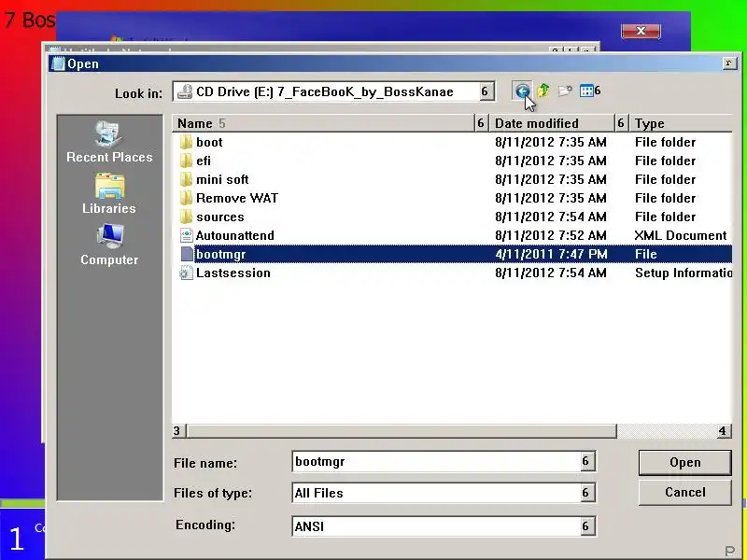Image resolution: width=747 pixels, height=560 pixels.
Task: Click the CD drive icon in Look in
Action: point(185,91)
